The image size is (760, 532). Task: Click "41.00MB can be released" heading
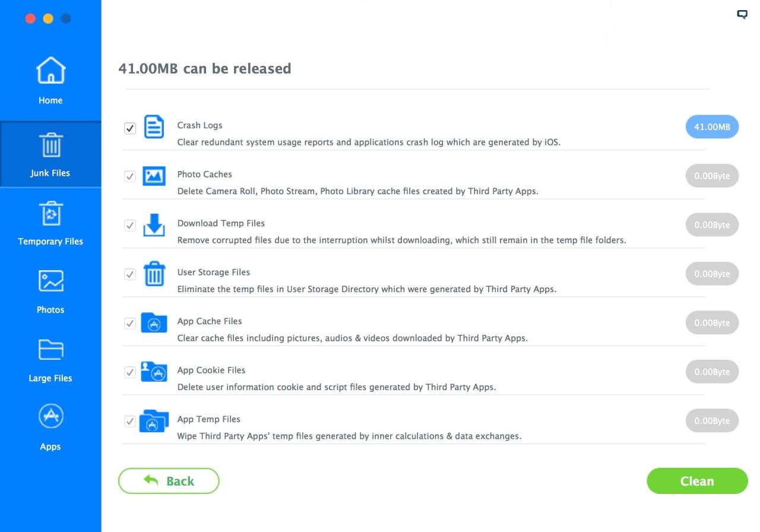pyautogui.click(x=205, y=69)
